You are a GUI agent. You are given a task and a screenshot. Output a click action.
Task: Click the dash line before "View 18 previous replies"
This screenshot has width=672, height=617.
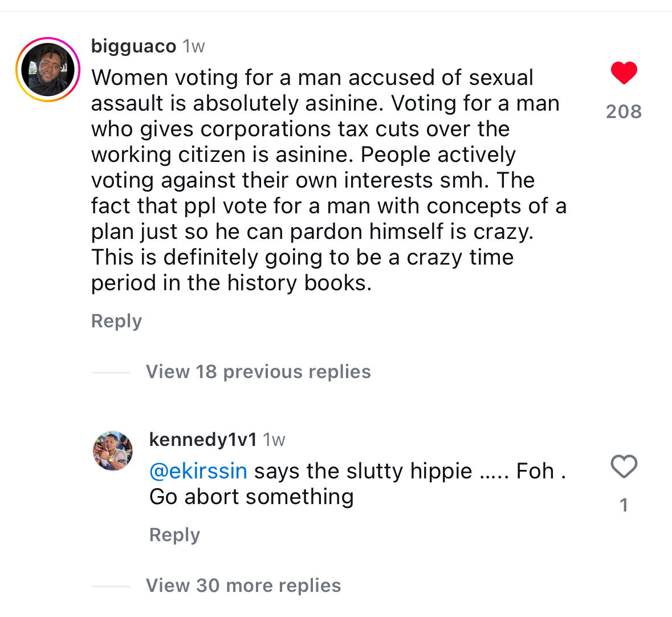pos(111,372)
